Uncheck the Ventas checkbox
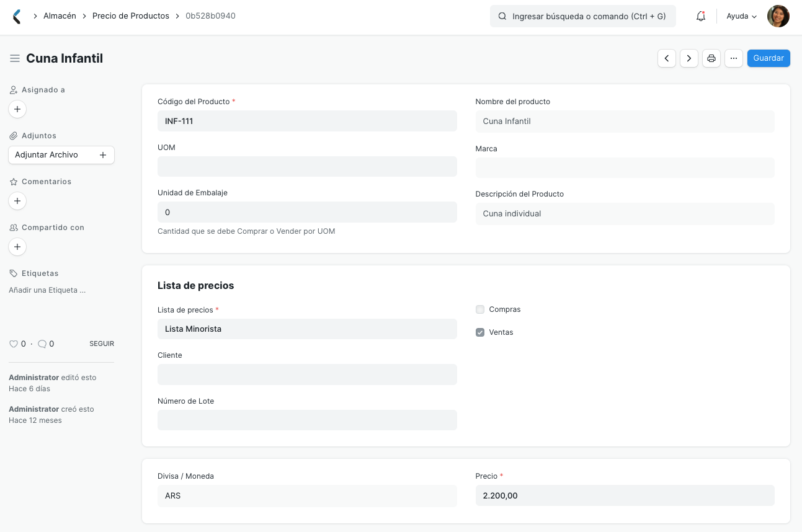This screenshot has height=532, width=802. coord(480,332)
